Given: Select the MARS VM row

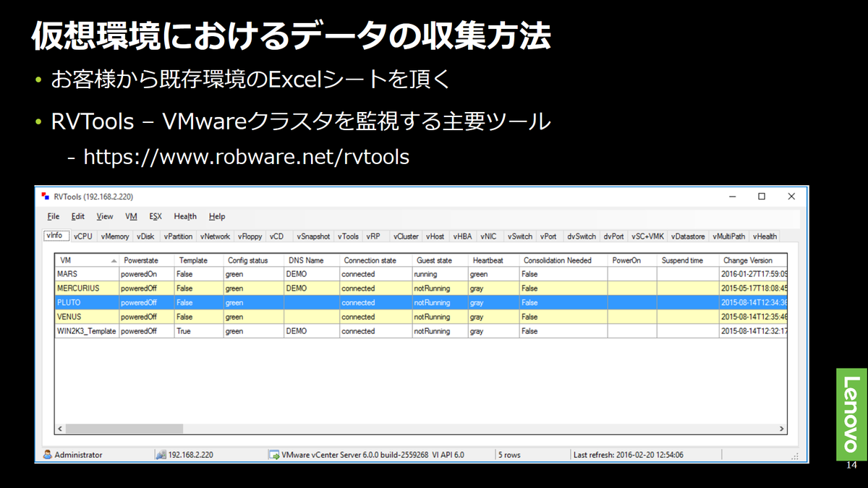Looking at the screenshot, I should 421,274.
